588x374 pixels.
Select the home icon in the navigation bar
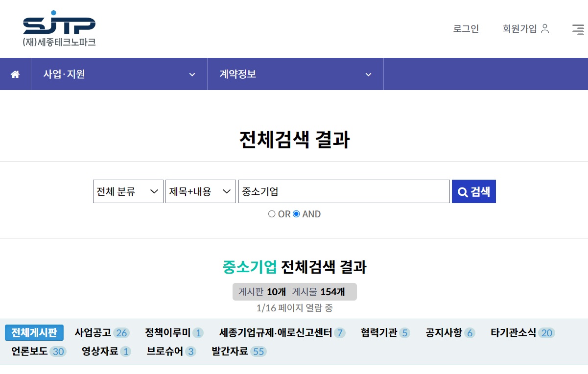[15, 73]
